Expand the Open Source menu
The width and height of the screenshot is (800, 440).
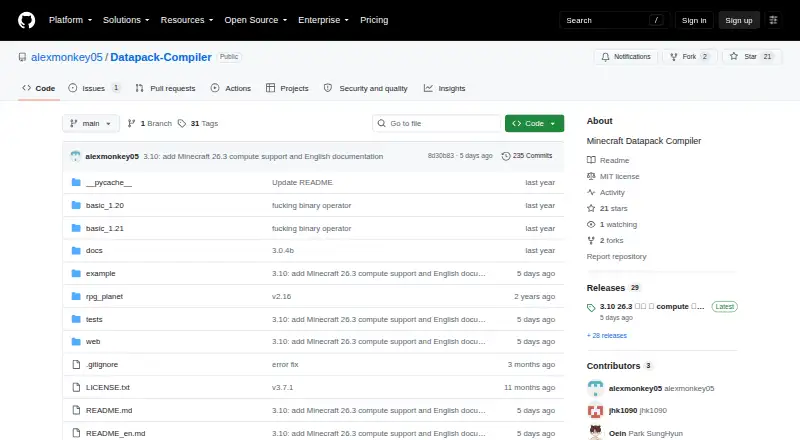click(256, 20)
